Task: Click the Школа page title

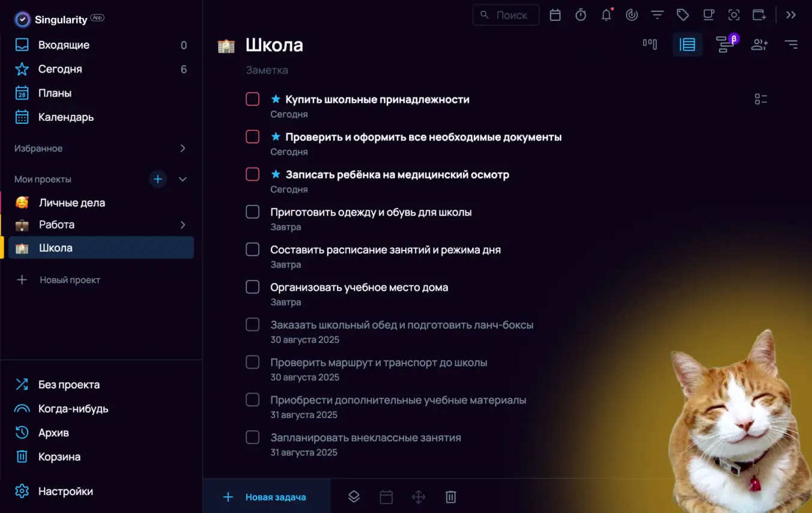Action: [x=274, y=45]
